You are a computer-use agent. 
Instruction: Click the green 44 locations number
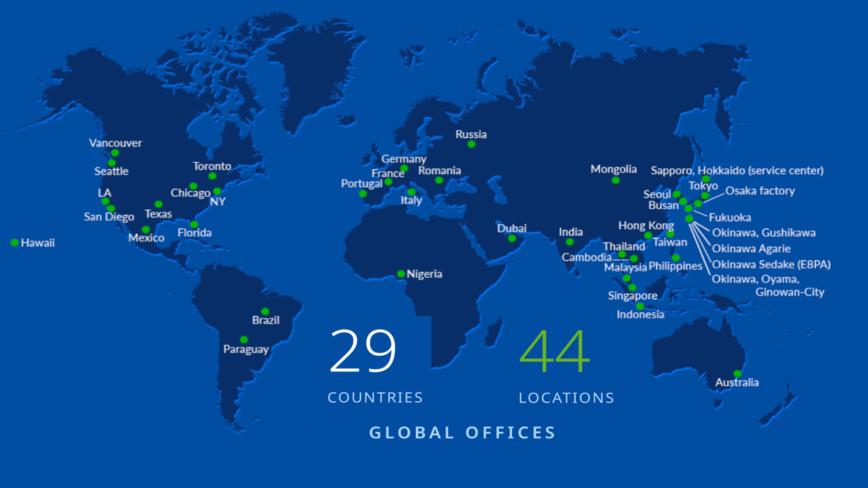pos(555,351)
